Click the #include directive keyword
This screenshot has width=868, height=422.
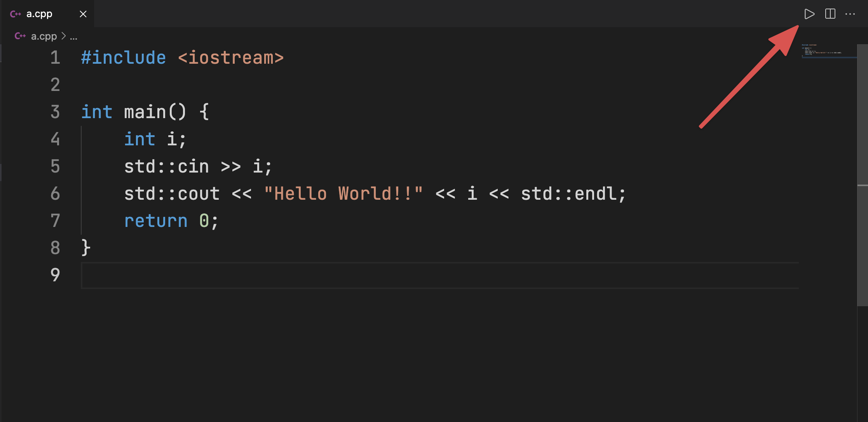coord(124,58)
